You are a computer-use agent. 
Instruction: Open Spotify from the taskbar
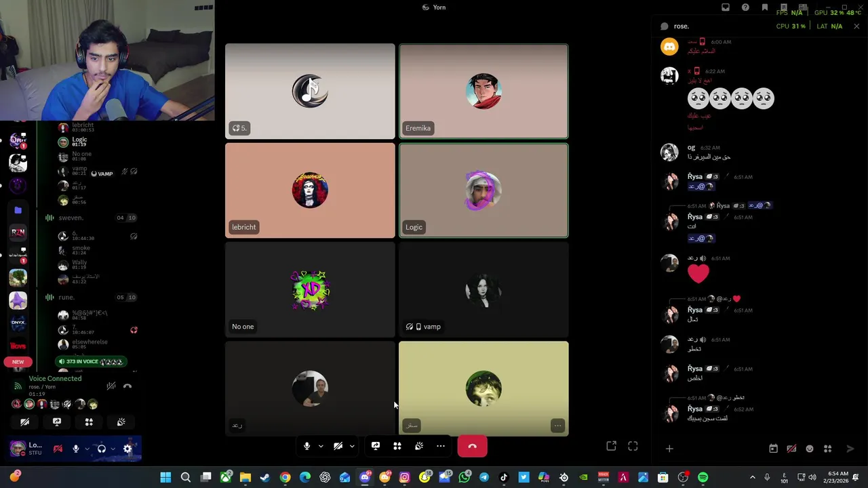point(703,477)
